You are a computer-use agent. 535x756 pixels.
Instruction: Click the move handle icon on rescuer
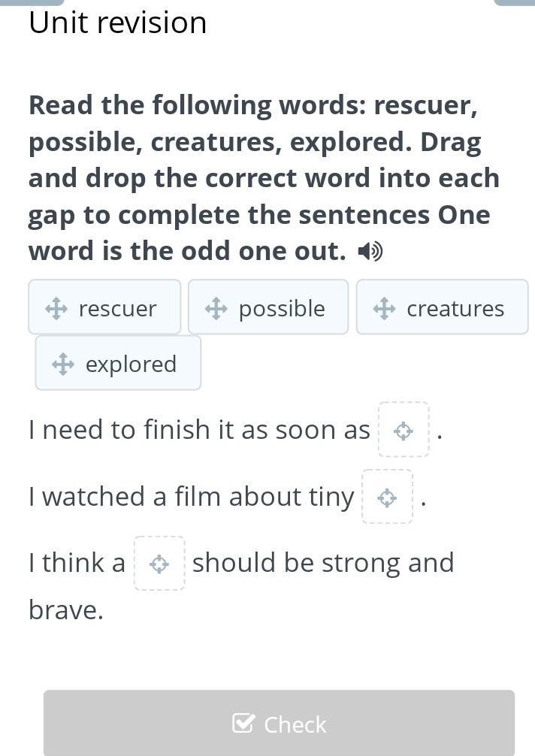coord(56,308)
